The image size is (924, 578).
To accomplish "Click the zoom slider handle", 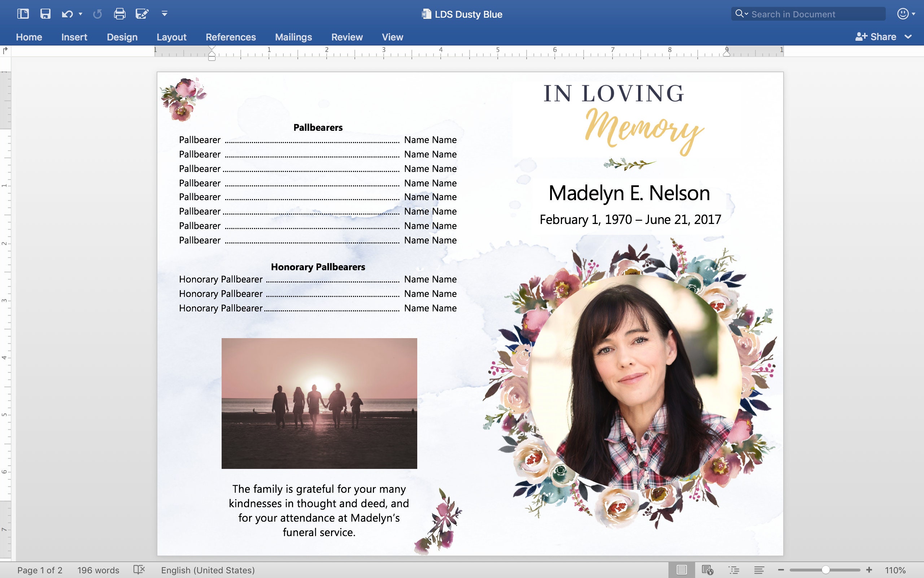I will (x=825, y=570).
